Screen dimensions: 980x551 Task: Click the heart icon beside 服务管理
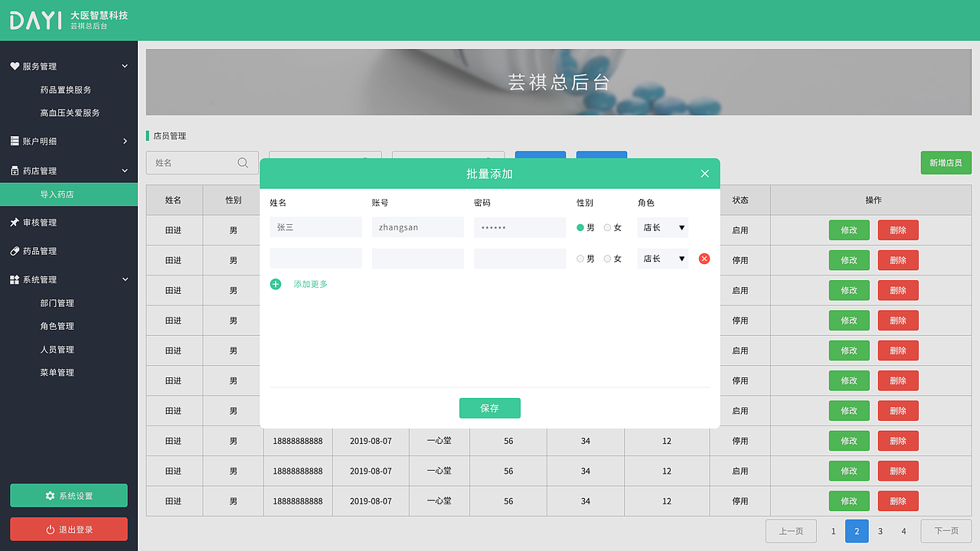(x=14, y=66)
